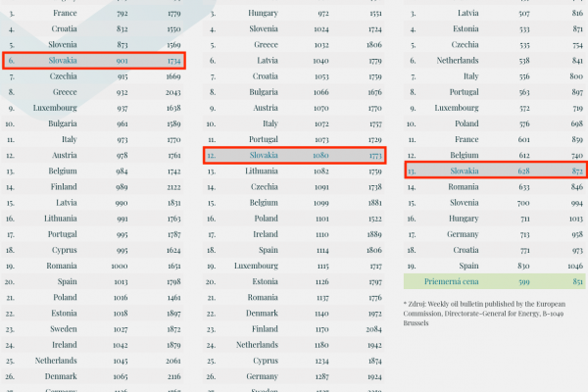Click the Finland value 2122

173,186
